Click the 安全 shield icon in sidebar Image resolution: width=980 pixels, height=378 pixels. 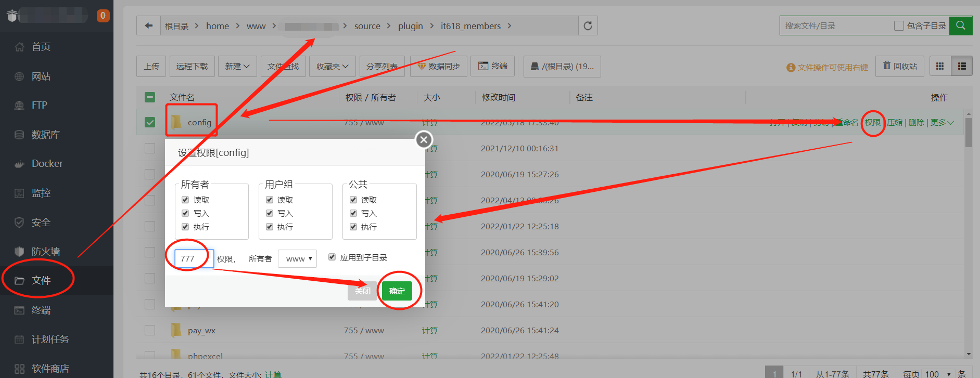pyautogui.click(x=19, y=223)
